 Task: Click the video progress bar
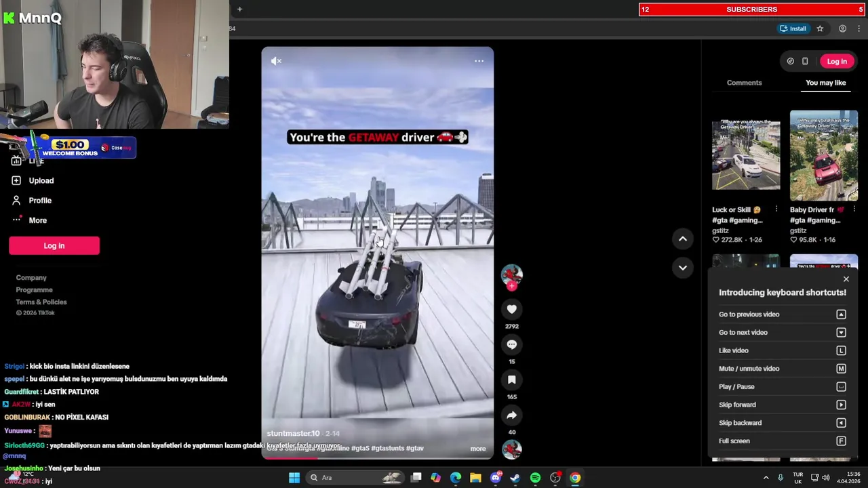[x=378, y=457]
